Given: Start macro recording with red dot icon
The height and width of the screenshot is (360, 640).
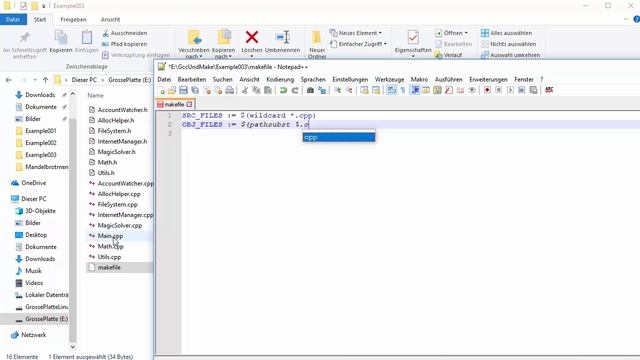Looking at the screenshot, I should (x=487, y=90).
